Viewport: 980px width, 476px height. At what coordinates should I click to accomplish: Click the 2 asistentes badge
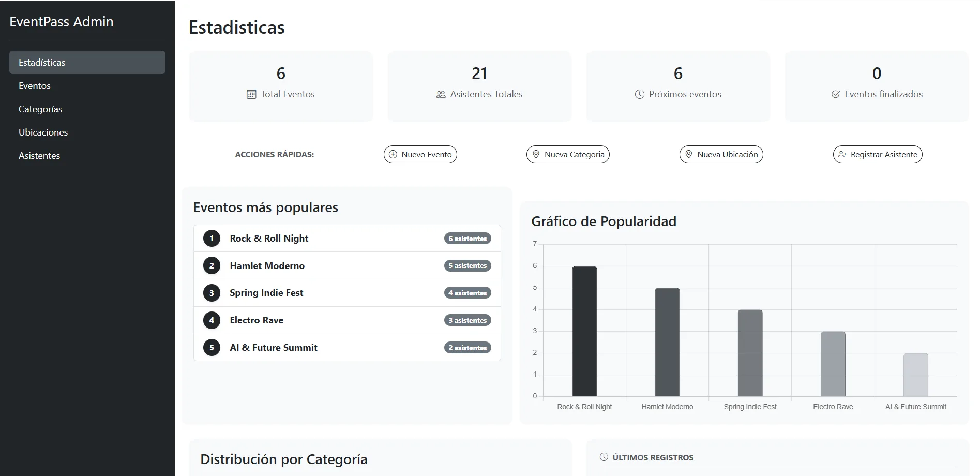click(468, 348)
